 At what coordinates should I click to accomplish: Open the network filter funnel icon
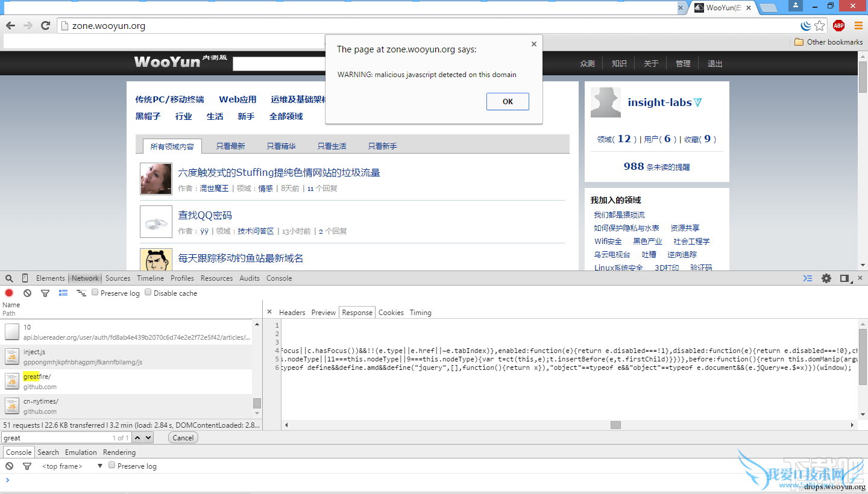(45, 293)
